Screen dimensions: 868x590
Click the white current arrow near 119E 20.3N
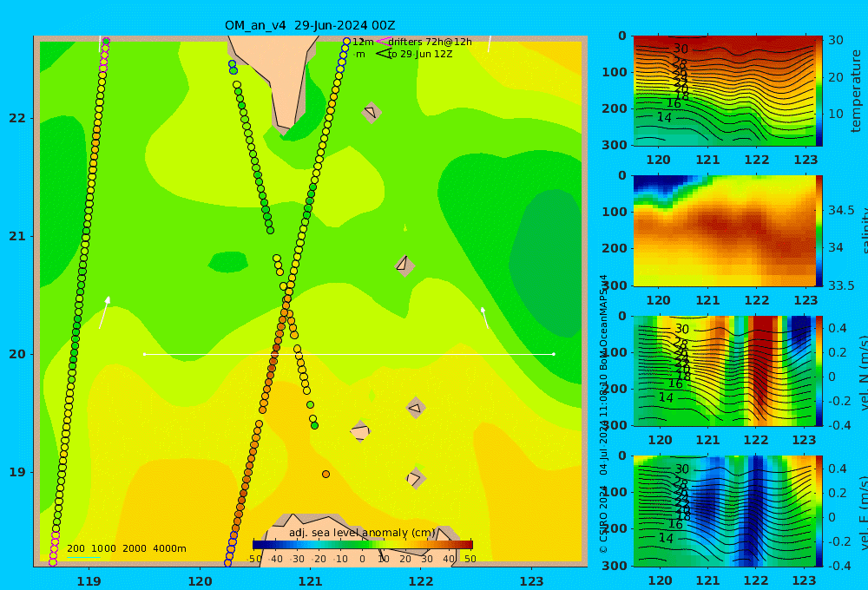[104, 312]
